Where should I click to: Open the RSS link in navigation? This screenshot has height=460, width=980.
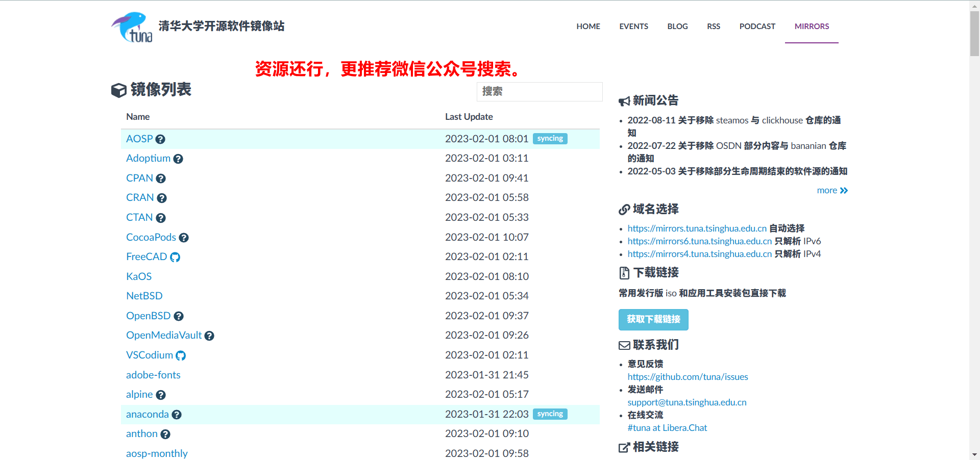pyautogui.click(x=714, y=27)
